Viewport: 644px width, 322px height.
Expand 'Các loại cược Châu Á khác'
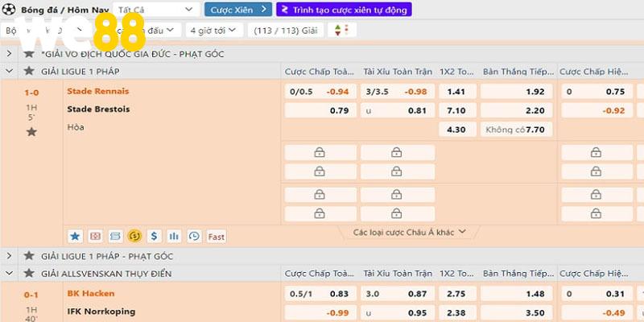(x=410, y=233)
